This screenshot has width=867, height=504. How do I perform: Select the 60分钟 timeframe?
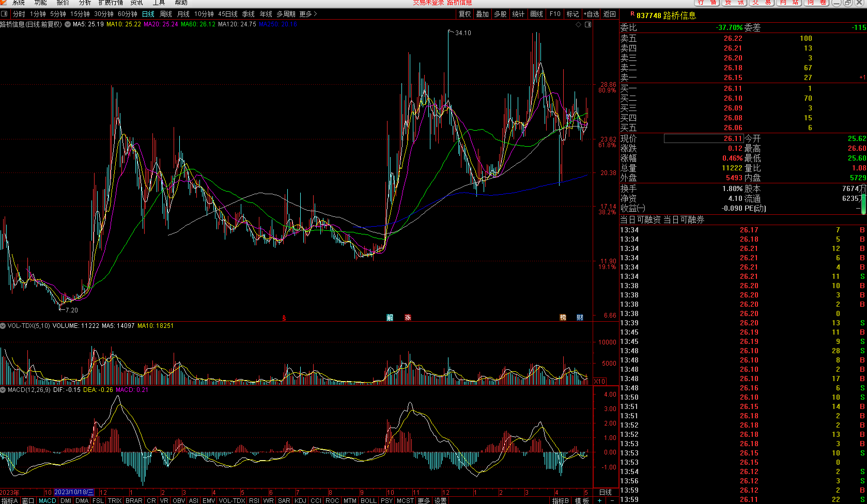128,14
